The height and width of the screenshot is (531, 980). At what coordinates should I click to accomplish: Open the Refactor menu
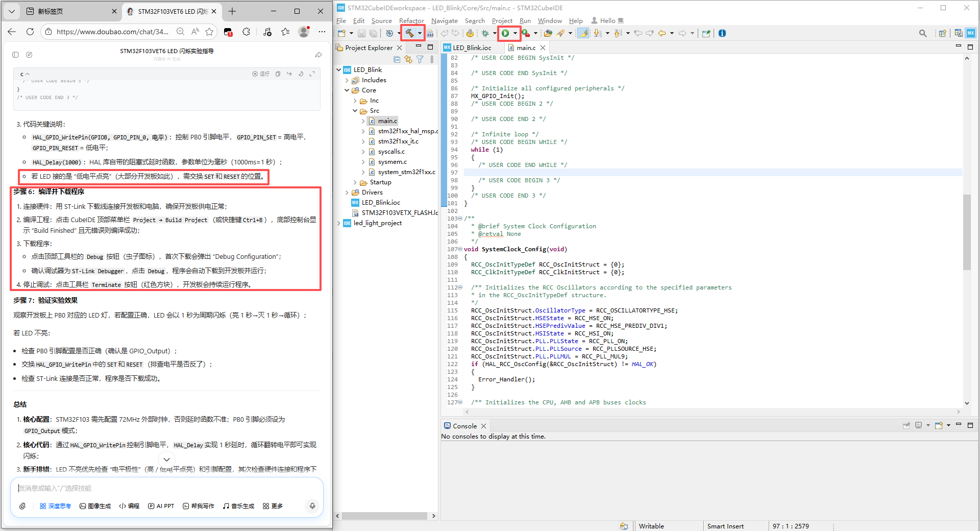pyautogui.click(x=411, y=21)
